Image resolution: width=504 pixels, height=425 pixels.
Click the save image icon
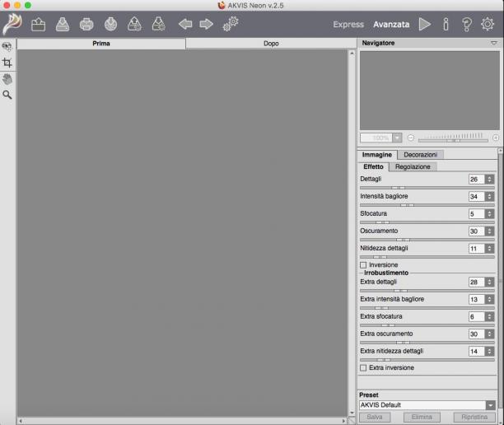63,25
